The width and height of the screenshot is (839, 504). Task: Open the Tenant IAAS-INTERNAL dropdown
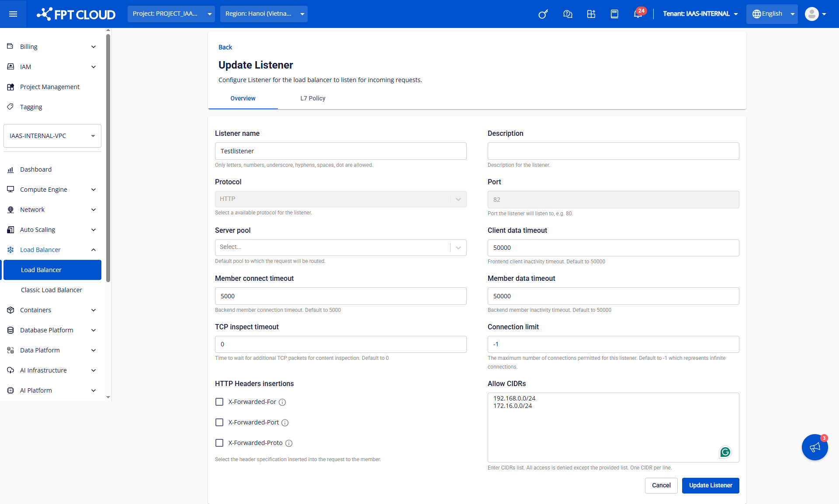click(x=700, y=14)
